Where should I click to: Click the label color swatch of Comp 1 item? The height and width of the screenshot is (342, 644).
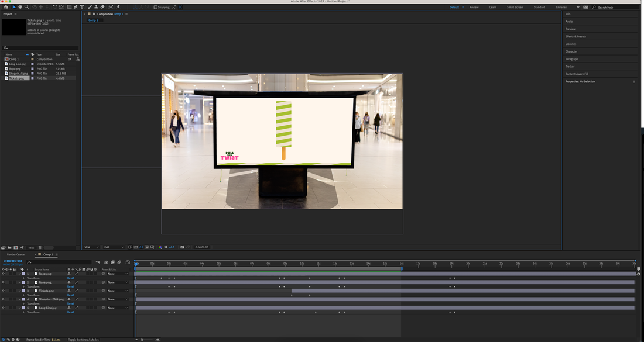point(32,59)
